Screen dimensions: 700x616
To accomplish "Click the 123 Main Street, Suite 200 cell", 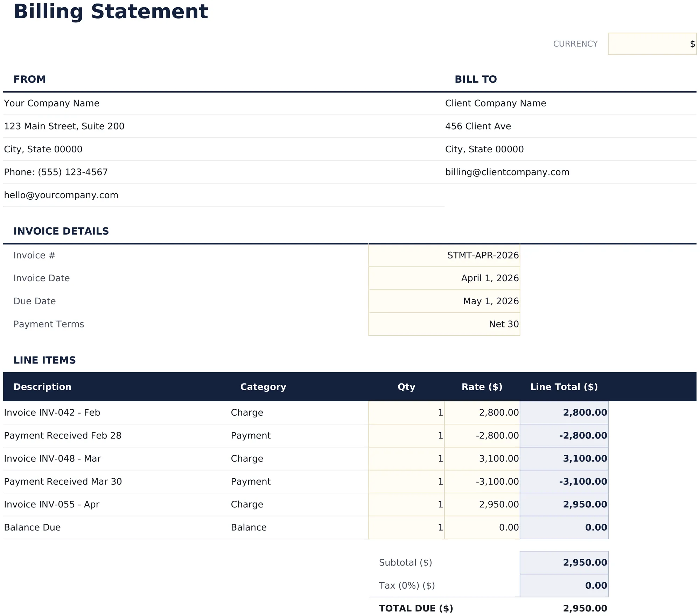I will (x=224, y=126).
